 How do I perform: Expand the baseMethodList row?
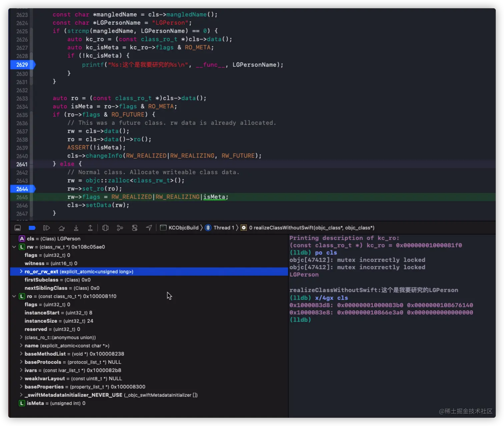21,354
